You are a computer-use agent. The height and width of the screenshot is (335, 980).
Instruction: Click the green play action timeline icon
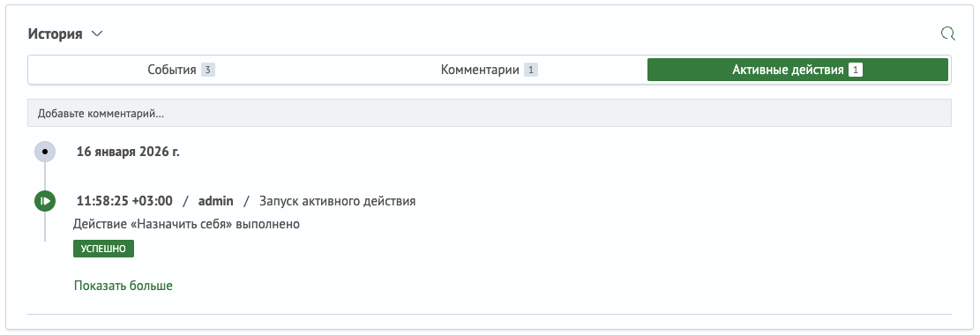pyautogui.click(x=45, y=201)
